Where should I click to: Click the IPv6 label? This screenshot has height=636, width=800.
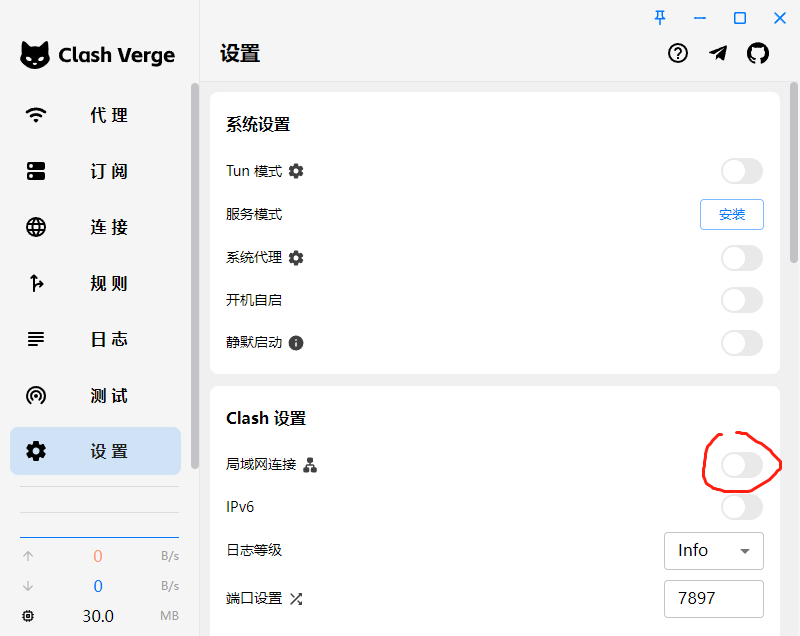click(240, 507)
